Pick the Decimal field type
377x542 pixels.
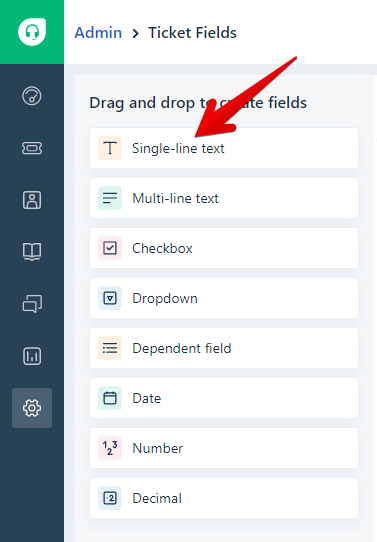[224, 498]
